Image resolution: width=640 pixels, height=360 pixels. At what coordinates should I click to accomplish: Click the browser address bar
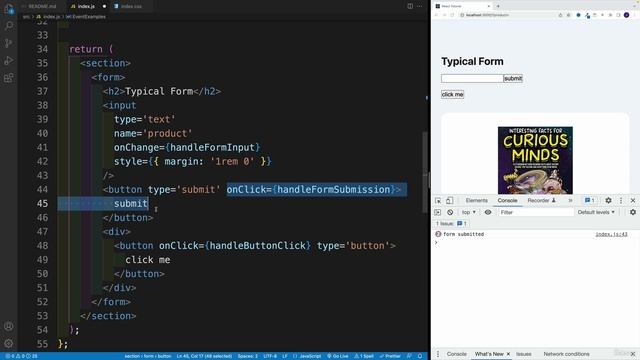(506, 15)
